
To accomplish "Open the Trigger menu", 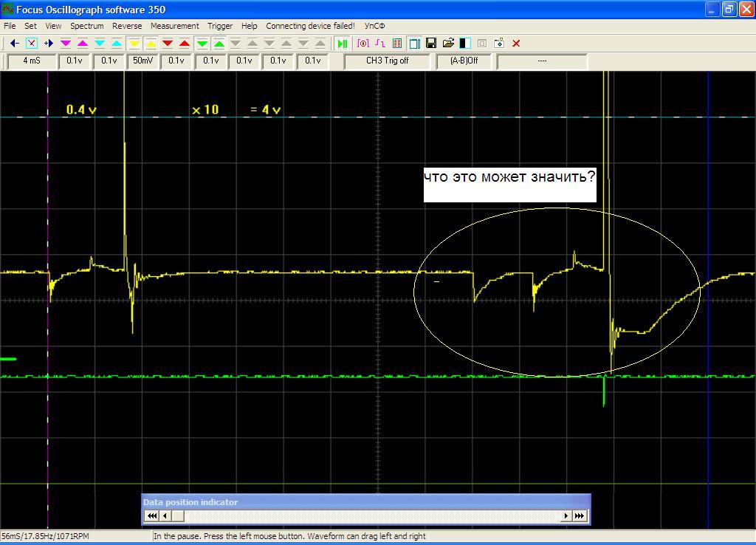I will point(220,26).
